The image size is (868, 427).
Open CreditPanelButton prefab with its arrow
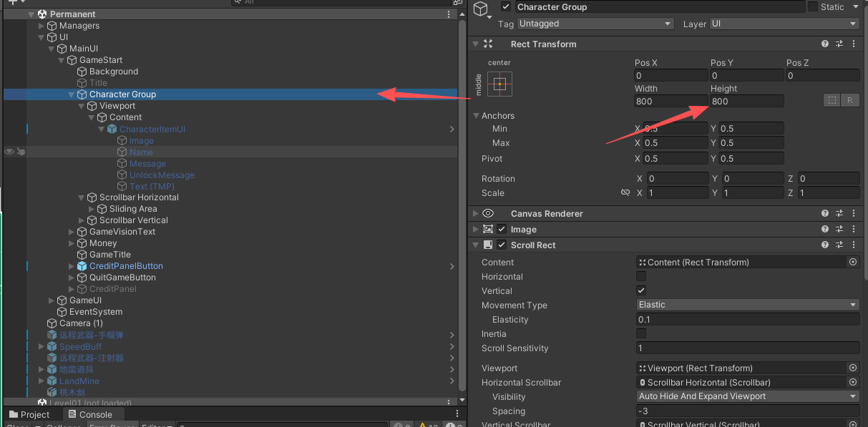click(452, 266)
